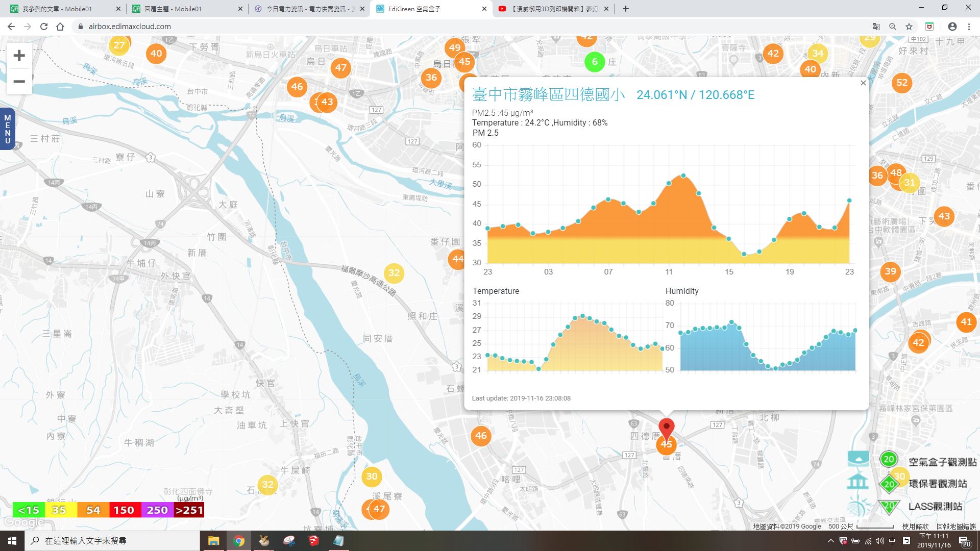Click the 環保署觀測站 legend label
980x551 pixels.
(x=938, y=484)
